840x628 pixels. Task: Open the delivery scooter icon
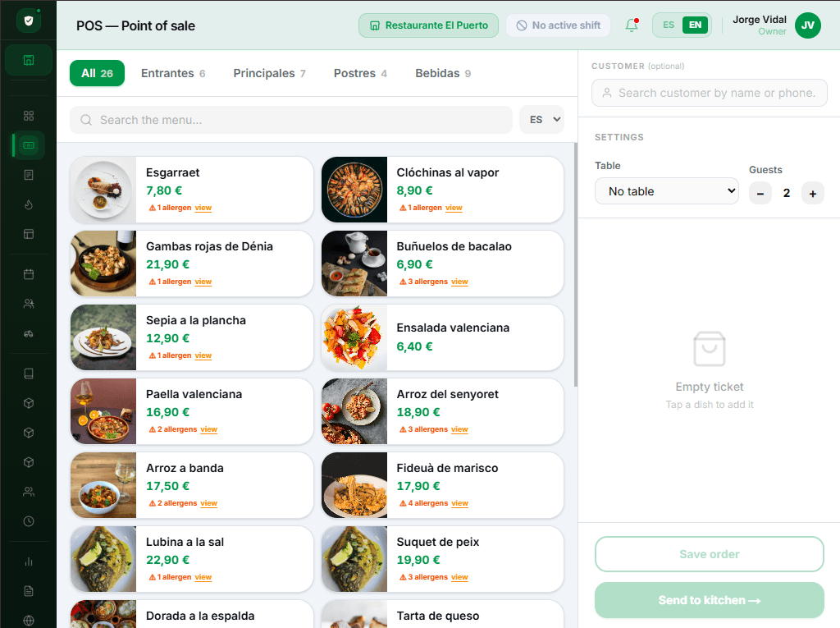(29, 333)
